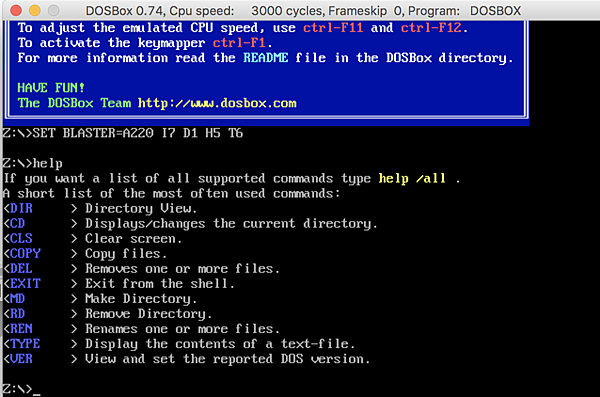Click the yellow 'help /all' text
600x397 pixels.
tap(412, 178)
